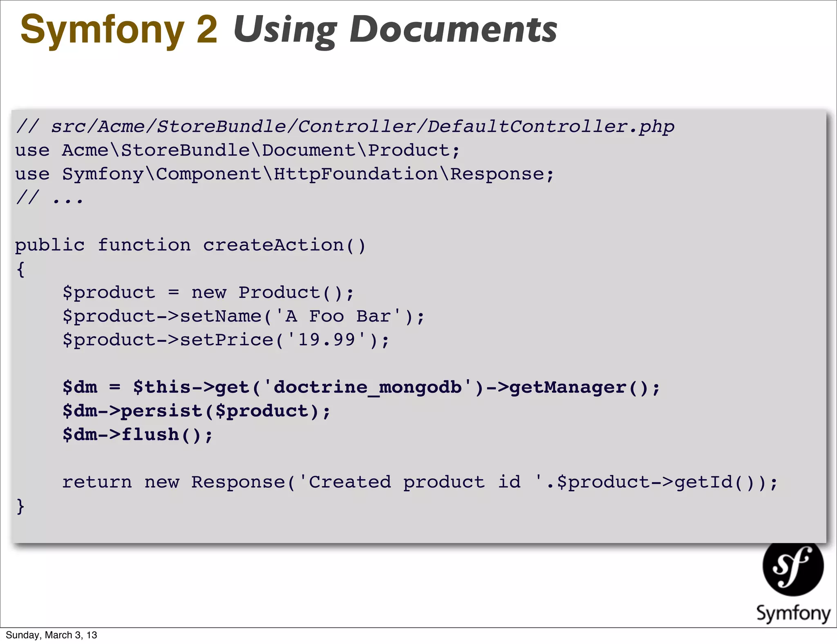Click the '$dm->persist($product);' line
Viewport: 837px width, 644px height.
(x=196, y=411)
